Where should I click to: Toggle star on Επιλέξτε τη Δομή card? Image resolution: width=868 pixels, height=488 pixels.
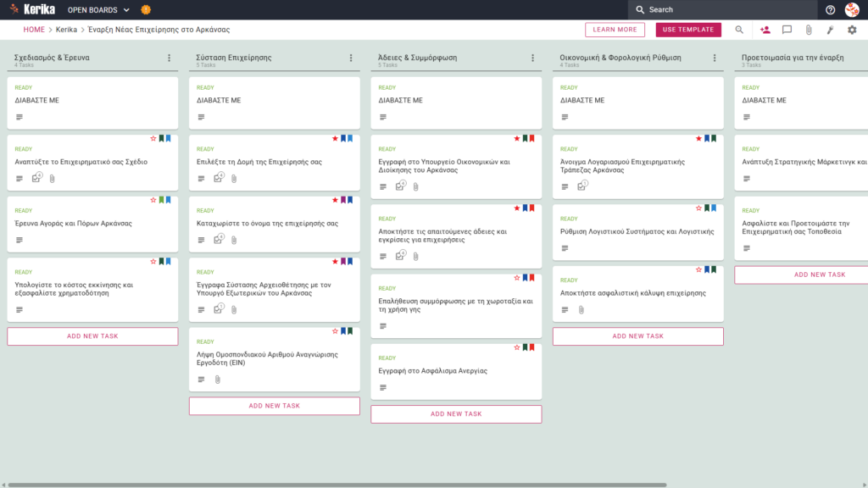(335, 139)
